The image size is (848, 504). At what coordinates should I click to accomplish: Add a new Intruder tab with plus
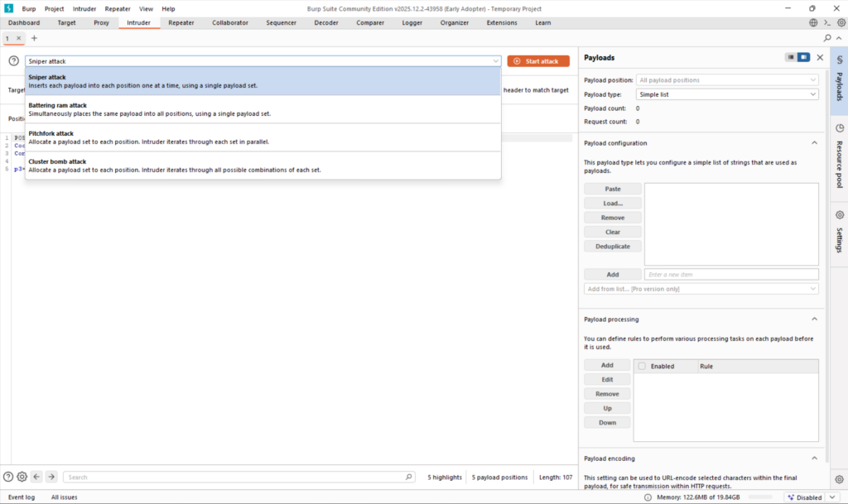(x=34, y=38)
